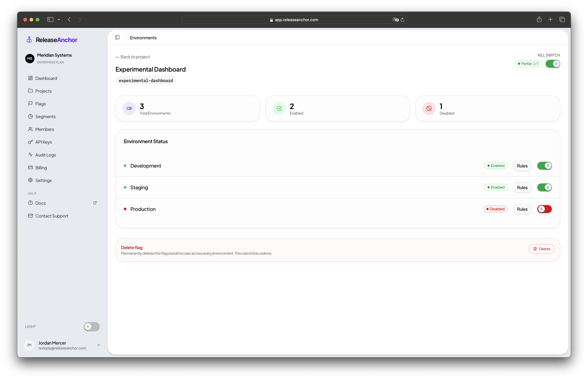The height and width of the screenshot is (380, 588).
Task: Disable the Development environment toggle
Action: coord(544,166)
